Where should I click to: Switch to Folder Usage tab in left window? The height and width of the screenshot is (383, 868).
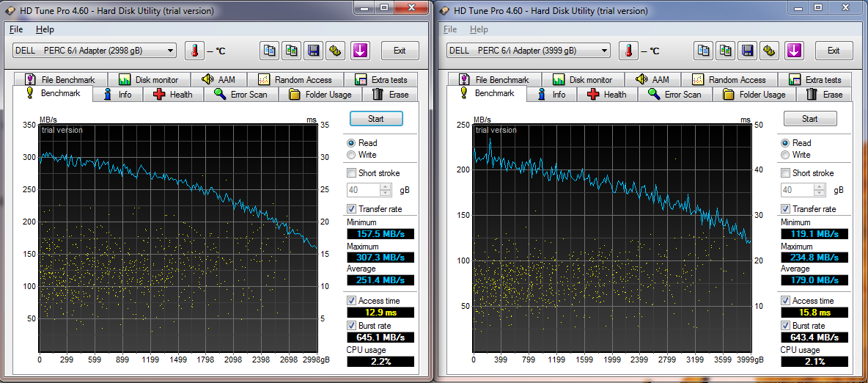coord(320,94)
